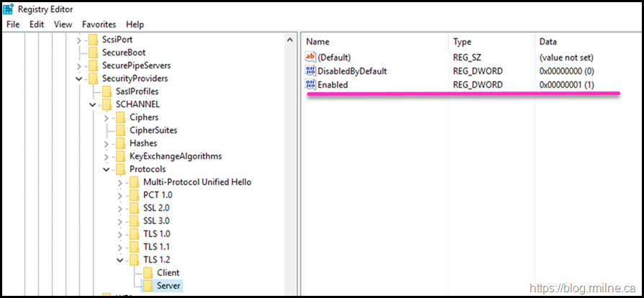
Task: Select the Client folder icon under TLS 1.2
Action: click(x=148, y=273)
